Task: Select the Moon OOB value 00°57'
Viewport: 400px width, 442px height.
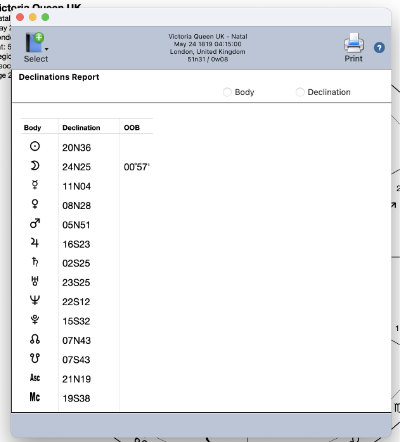Action: 137,167
